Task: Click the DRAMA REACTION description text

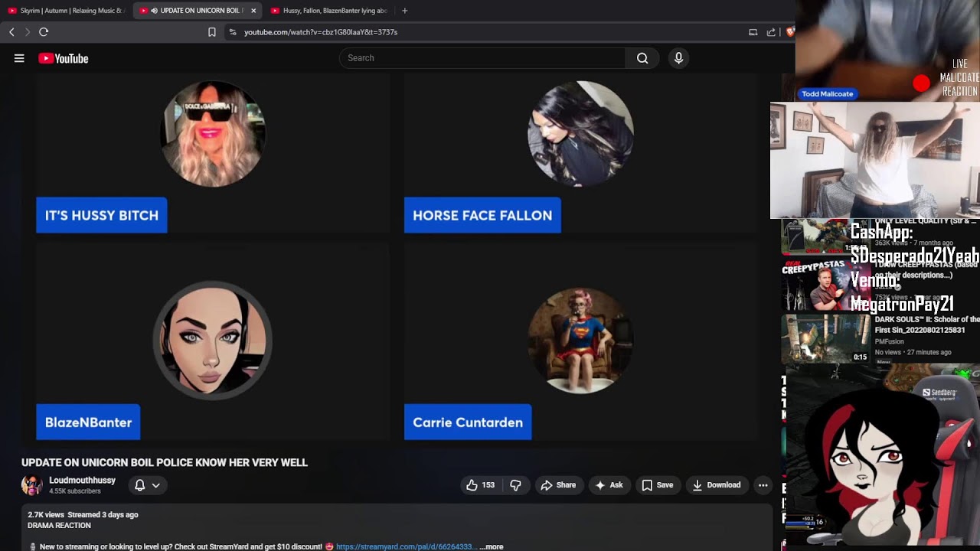Action: [x=59, y=526]
